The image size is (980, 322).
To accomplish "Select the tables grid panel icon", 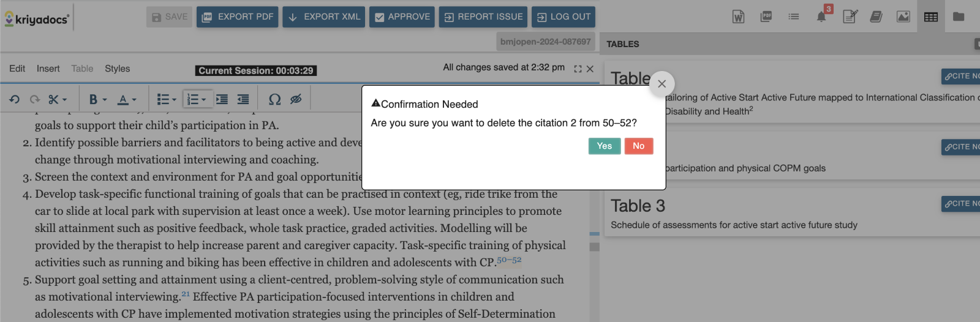I will [931, 17].
